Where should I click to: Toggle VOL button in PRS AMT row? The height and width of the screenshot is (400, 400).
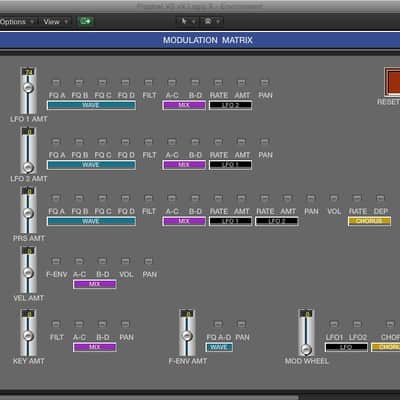point(334,198)
